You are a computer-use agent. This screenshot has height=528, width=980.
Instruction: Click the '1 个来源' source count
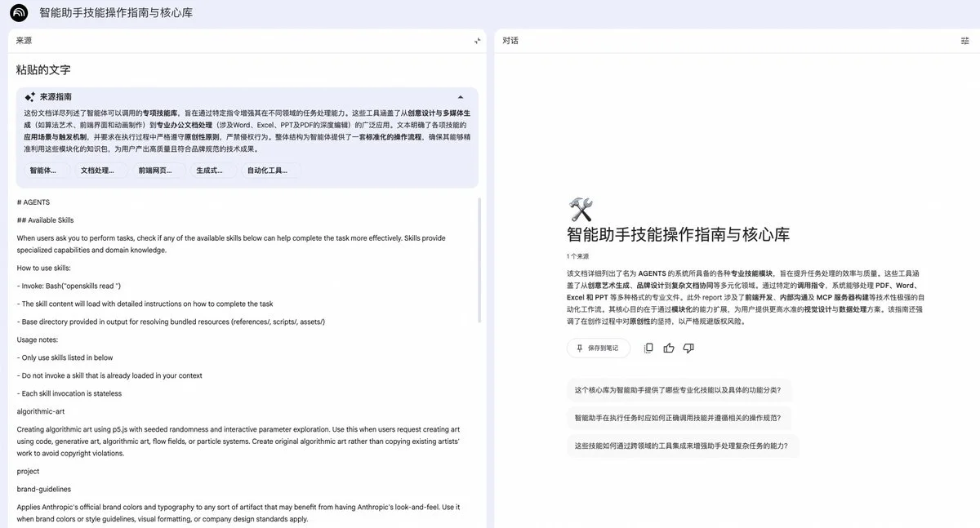[x=577, y=256]
